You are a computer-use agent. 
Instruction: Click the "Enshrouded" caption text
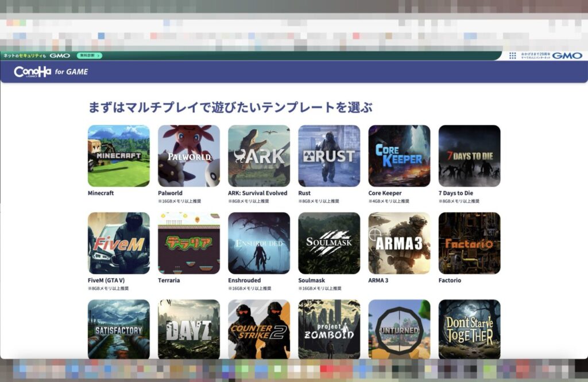244,280
